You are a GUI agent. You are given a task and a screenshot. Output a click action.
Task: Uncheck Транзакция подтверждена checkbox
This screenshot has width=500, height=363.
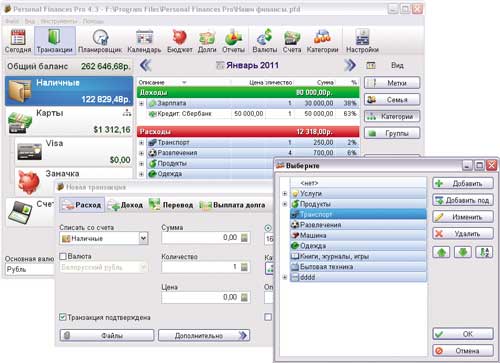62,317
